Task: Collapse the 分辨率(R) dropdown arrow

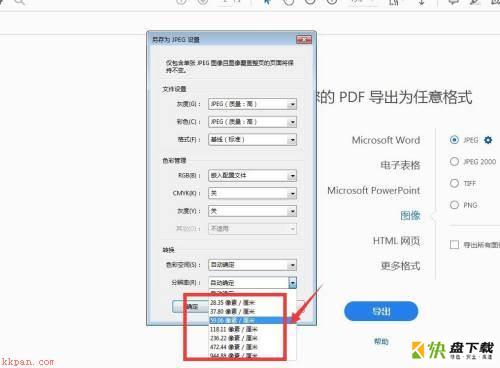Action: 292,283
